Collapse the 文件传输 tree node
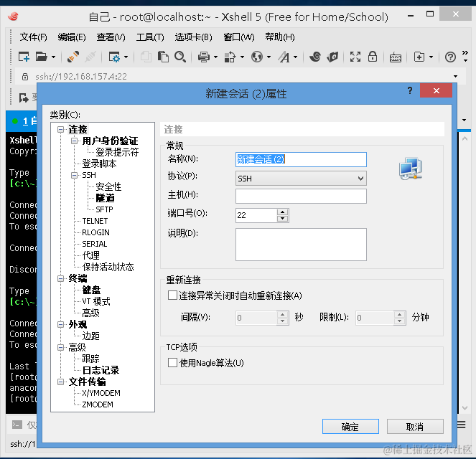The height and width of the screenshot is (459, 476). click(61, 382)
